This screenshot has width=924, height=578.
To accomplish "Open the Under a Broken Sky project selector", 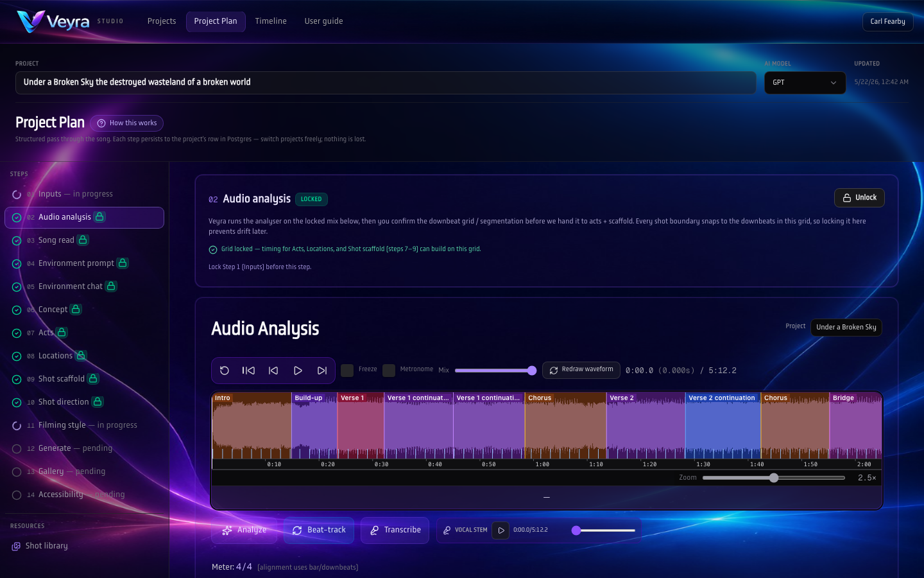I will point(846,328).
